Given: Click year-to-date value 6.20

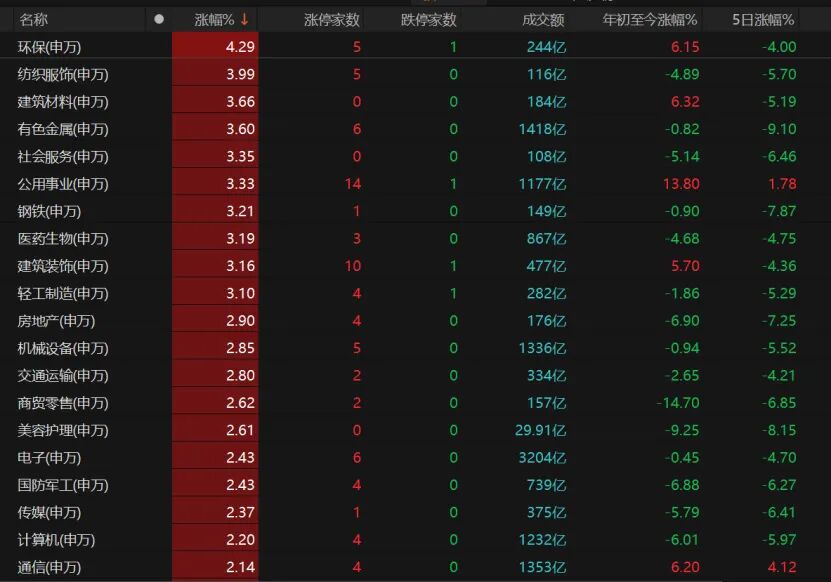Looking at the screenshot, I should [685, 567].
